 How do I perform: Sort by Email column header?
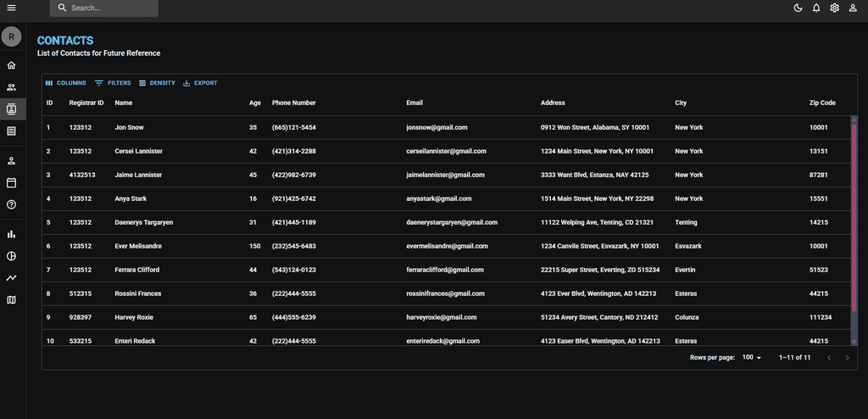pyautogui.click(x=415, y=103)
